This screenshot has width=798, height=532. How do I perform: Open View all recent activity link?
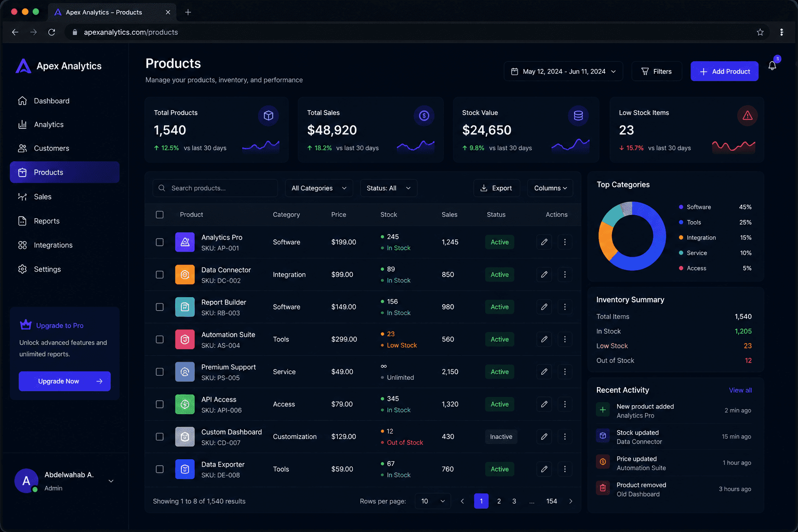coord(740,390)
